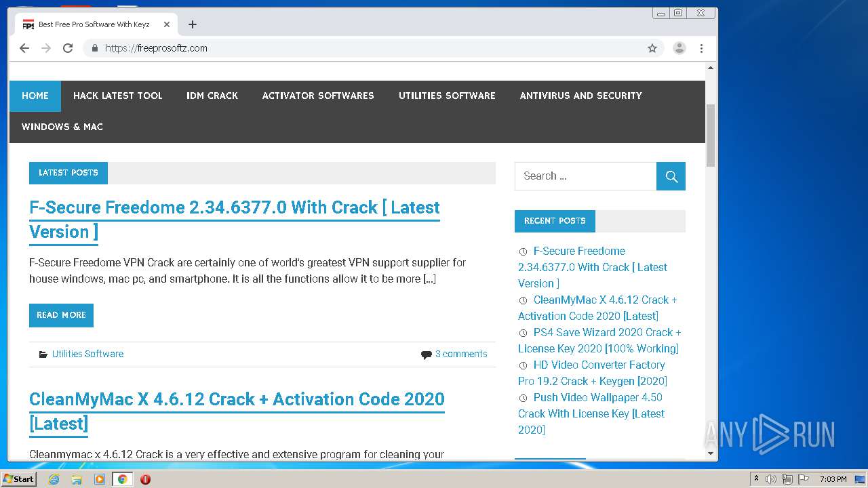Open IDM CRACK menu item
Image resolution: width=868 pixels, height=488 pixels.
212,96
